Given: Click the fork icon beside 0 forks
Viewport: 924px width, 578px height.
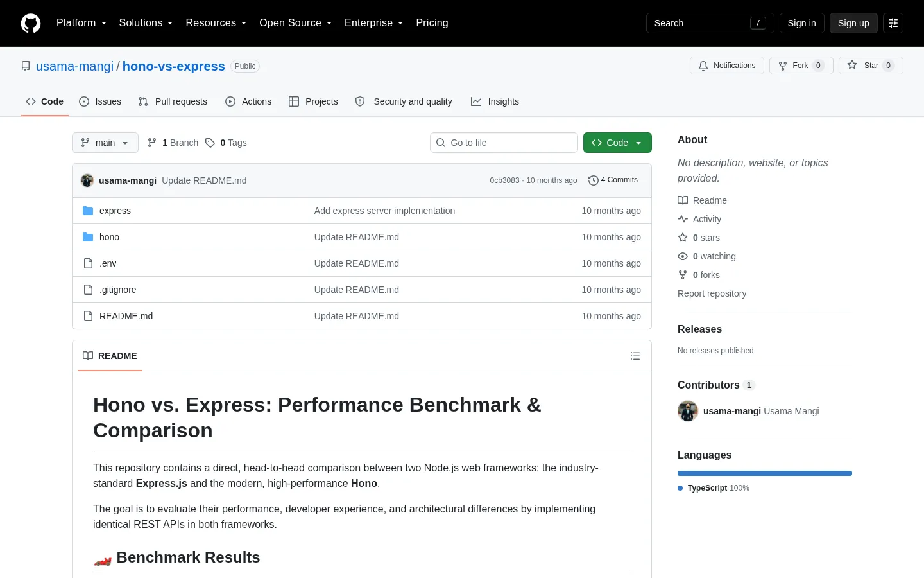Looking at the screenshot, I should pyautogui.click(x=683, y=275).
